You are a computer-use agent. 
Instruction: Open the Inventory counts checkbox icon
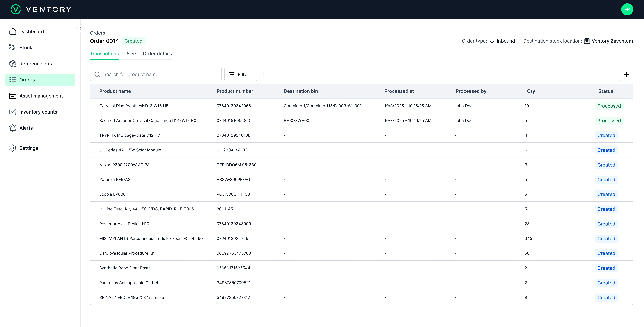pyautogui.click(x=13, y=112)
